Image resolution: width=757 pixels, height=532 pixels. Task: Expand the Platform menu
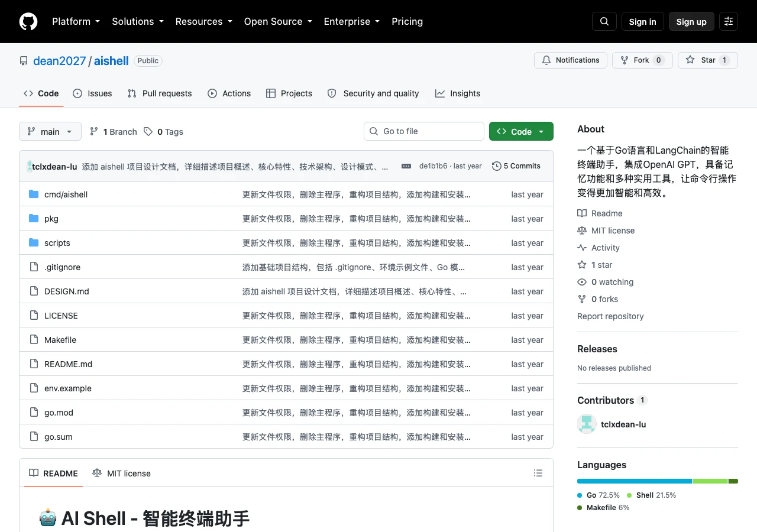76,21
